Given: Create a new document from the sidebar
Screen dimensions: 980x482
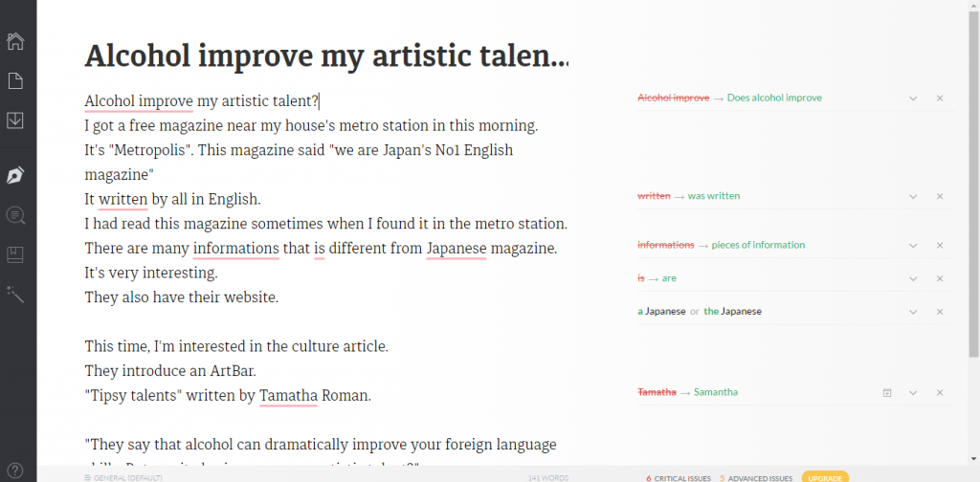Looking at the screenshot, I should point(15,81).
